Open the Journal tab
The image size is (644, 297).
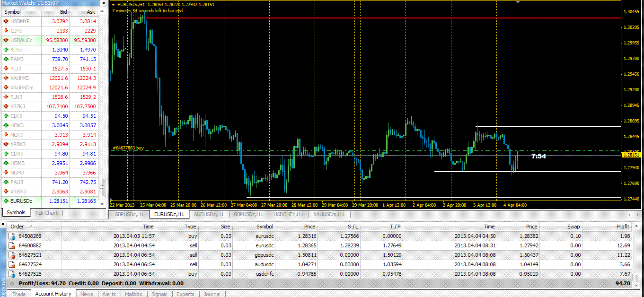tap(212, 294)
